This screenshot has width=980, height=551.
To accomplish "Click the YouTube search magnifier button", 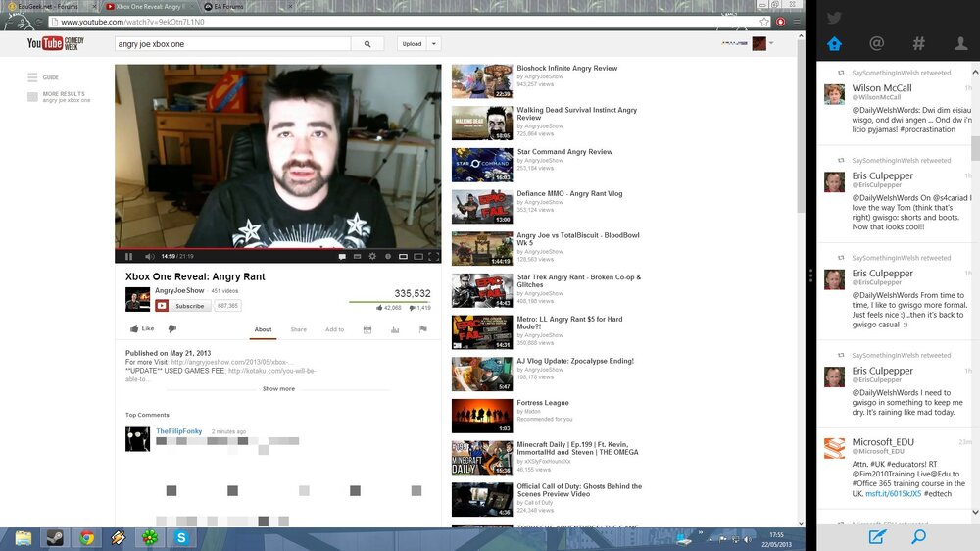I will click(367, 44).
